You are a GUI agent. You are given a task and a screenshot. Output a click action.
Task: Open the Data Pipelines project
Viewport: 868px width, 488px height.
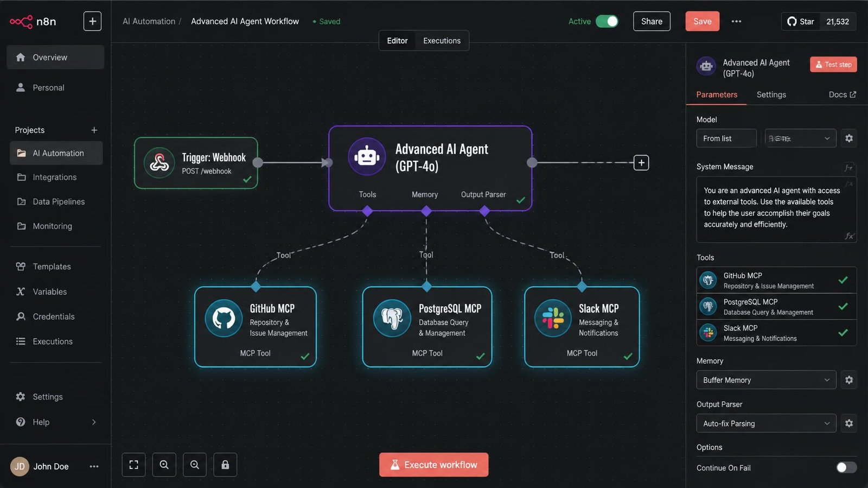click(56, 201)
